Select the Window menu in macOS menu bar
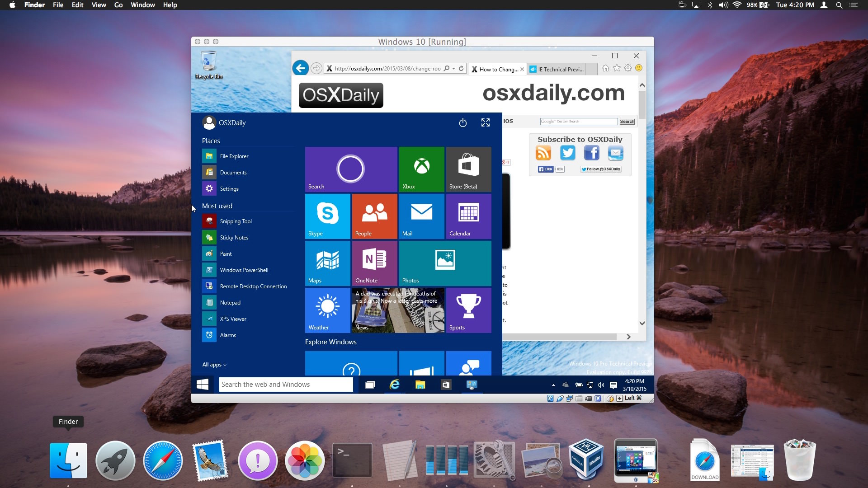The height and width of the screenshot is (488, 868). tap(142, 5)
